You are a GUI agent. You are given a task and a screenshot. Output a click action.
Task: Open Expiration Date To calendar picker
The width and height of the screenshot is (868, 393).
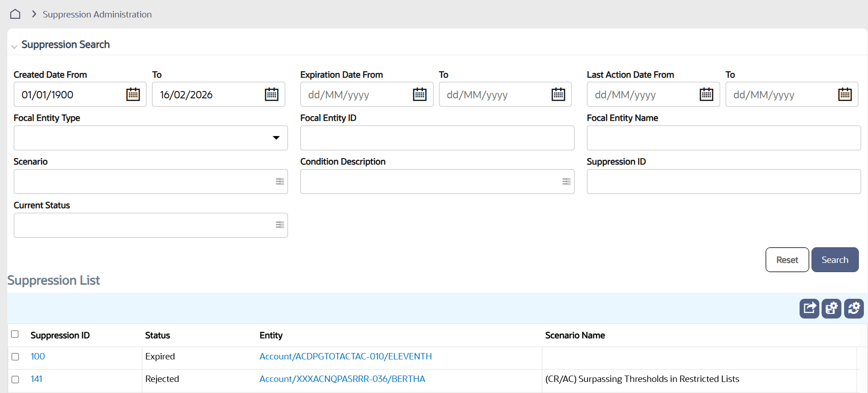pyautogui.click(x=558, y=94)
